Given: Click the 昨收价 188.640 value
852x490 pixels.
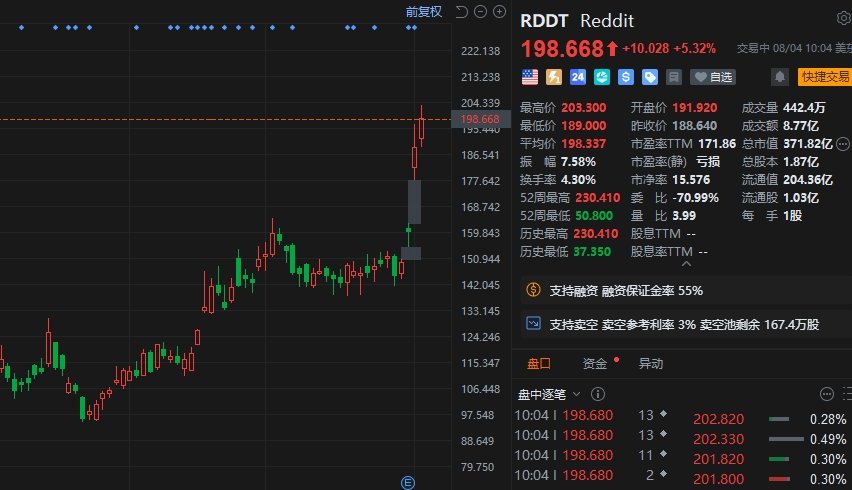Looking at the screenshot, I should pos(695,125).
